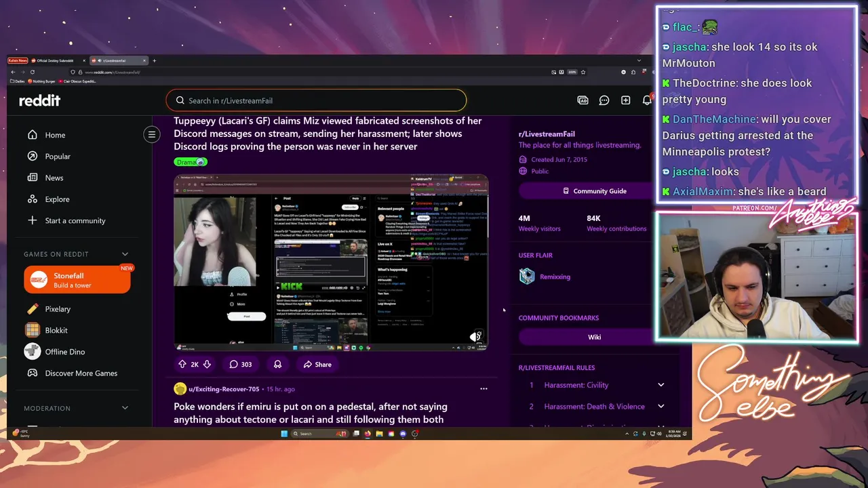Downvote the Tuppeeyy post
The width and height of the screenshot is (868, 488).
(207, 364)
